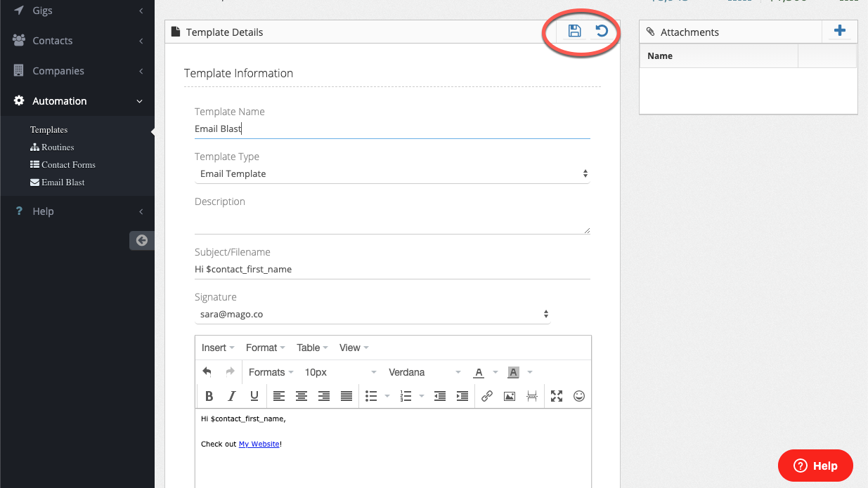
Task: Insert a link using the chain icon
Action: (486, 396)
